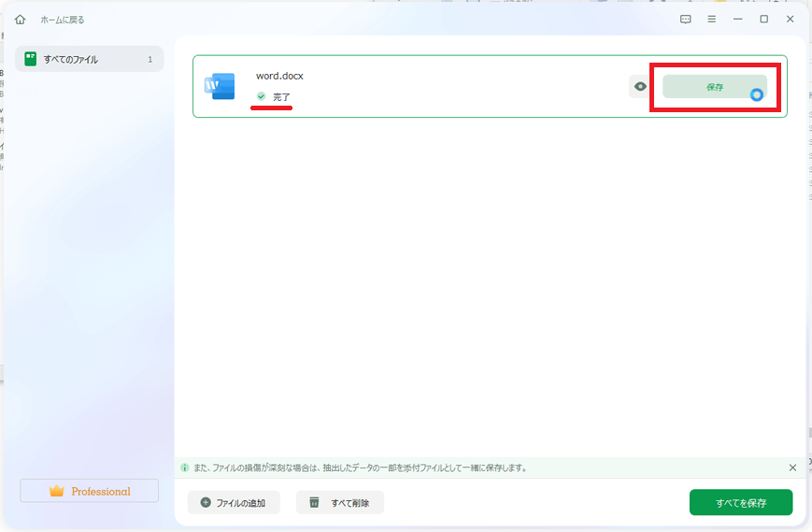The width and height of the screenshot is (812, 532).
Task: Click the Word document file icon
Action: [x=220, y=87]
